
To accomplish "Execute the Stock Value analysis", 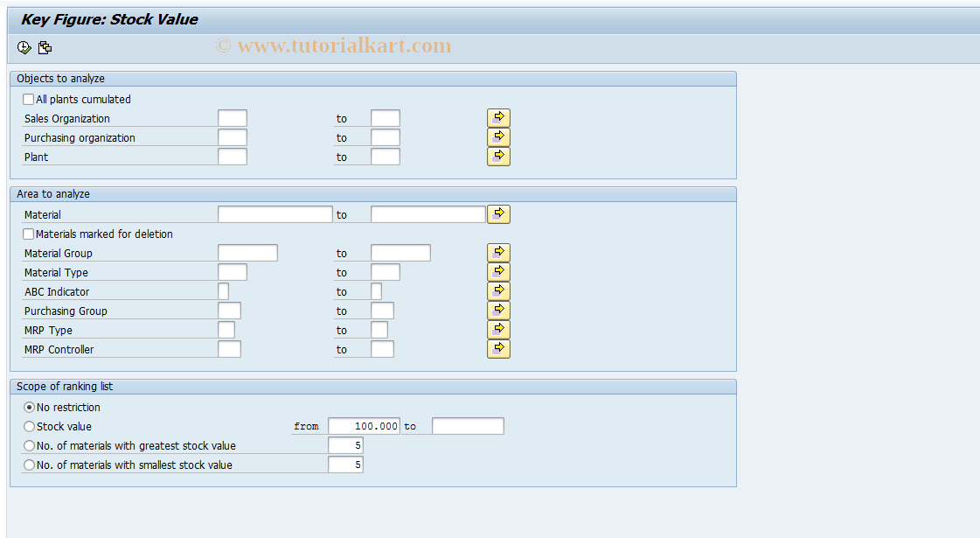I will point(24,47).
